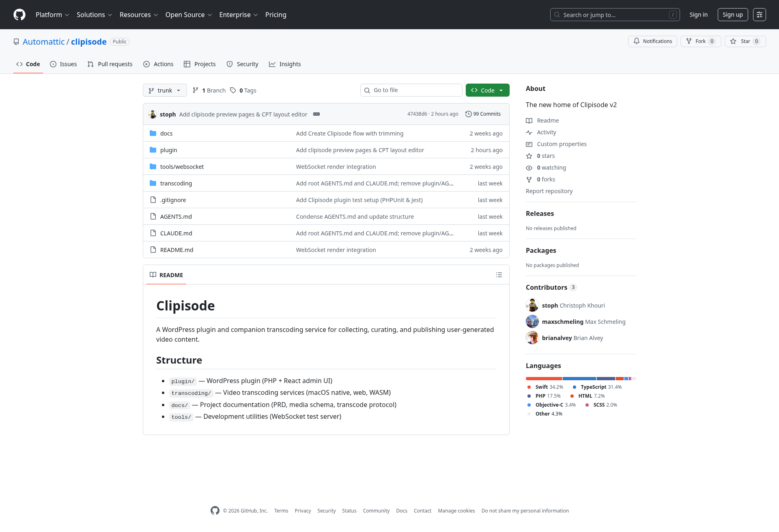Click the Notifications button
Viewport: 779px width, 532px height.
coord(652,41)
